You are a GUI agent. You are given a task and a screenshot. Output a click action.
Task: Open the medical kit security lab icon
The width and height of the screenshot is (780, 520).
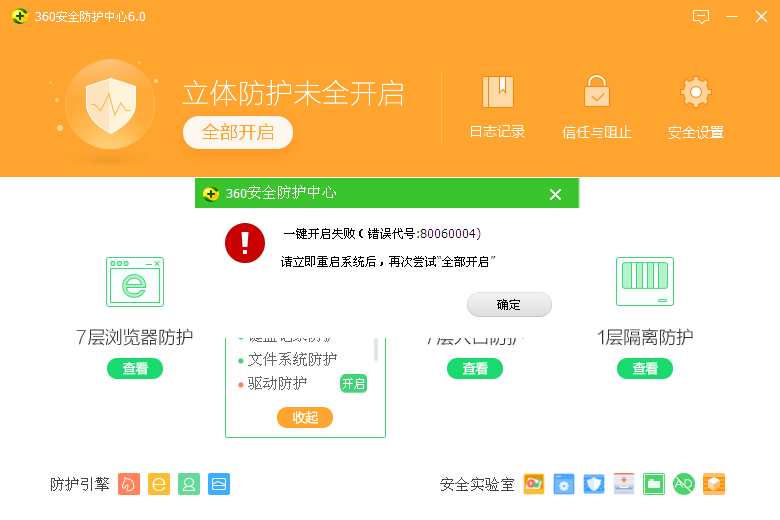[623, 484]
